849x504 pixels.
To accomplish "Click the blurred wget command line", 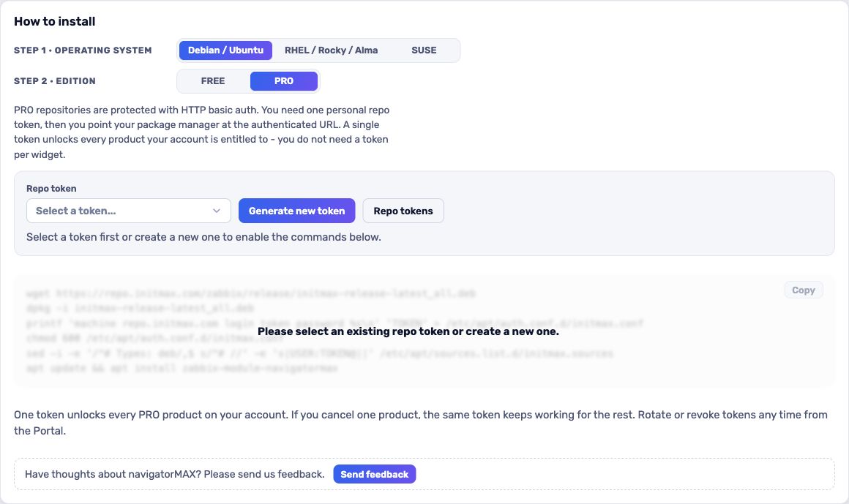I will click(x=251, y=293).
